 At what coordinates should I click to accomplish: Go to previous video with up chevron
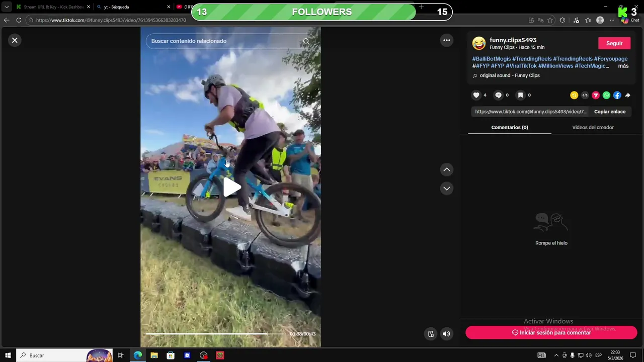(447, 169)
